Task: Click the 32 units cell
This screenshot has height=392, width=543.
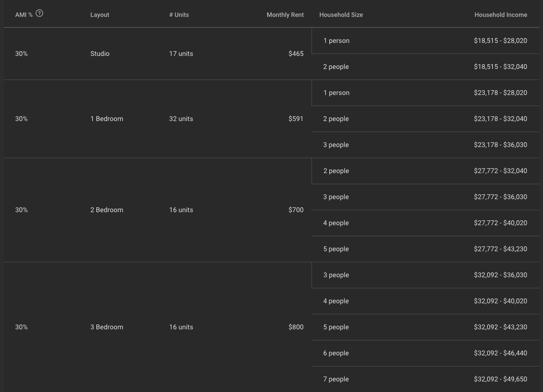Action: (181, 119)
